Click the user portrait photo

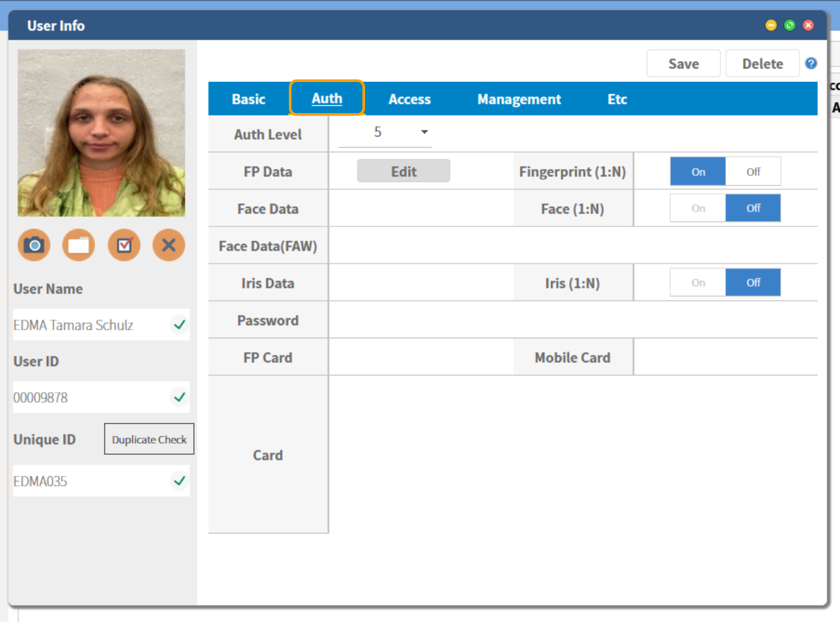(102, 133)
